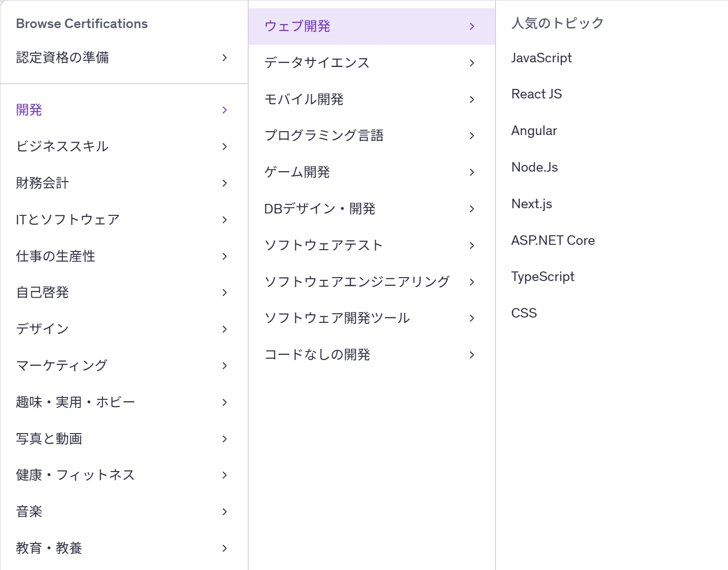Select the デザイン category
The image size is (728, 570).
[42, 329]
